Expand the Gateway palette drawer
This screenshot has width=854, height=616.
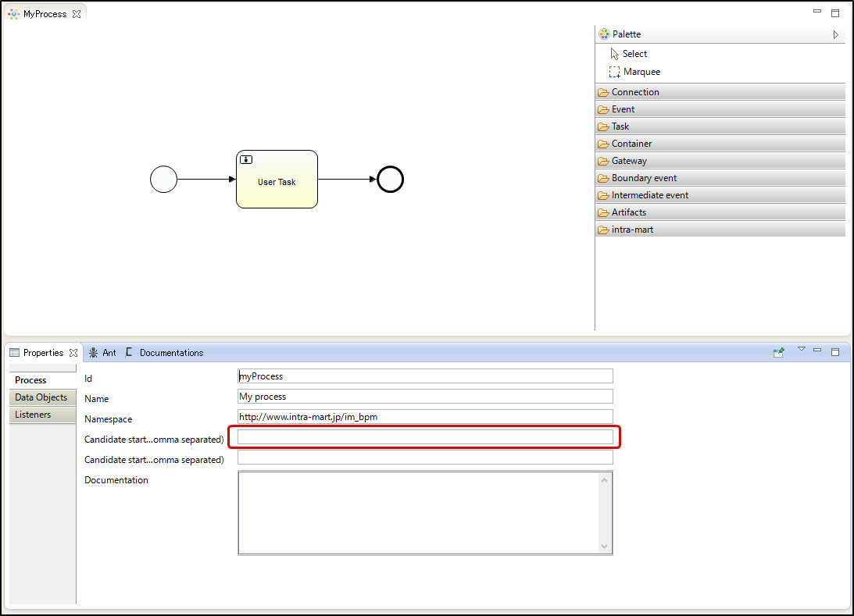[720, 161]
